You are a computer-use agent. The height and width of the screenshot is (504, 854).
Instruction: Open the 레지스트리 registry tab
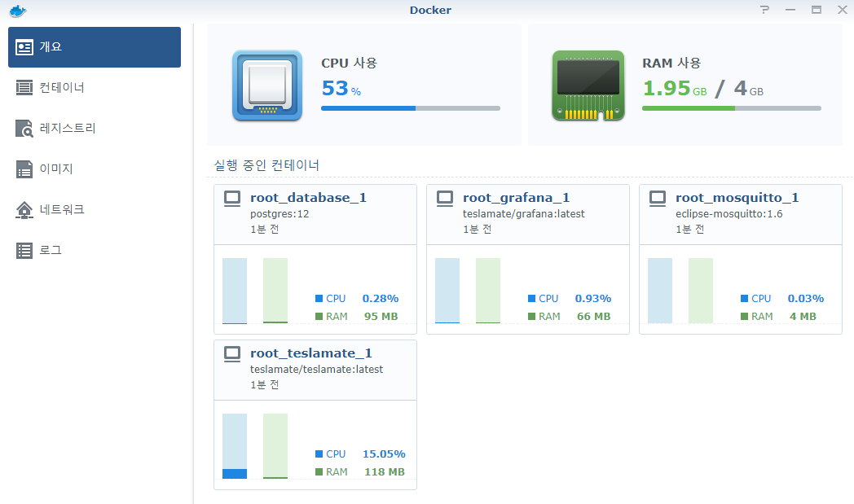pos(95,129)
